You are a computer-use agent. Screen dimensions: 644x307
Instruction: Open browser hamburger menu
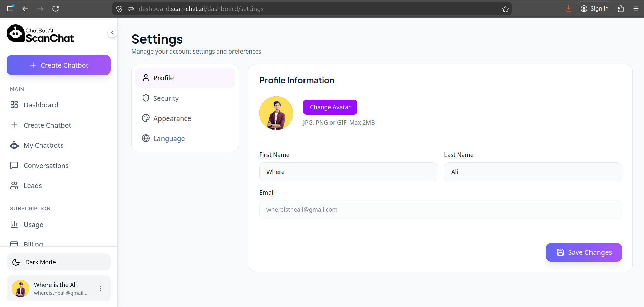[x=636, y=9]
